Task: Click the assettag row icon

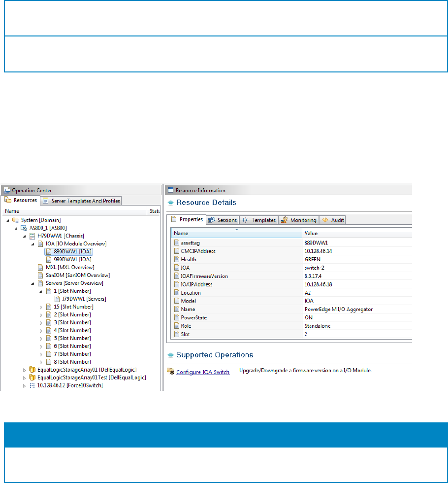Action: [177, 242]
